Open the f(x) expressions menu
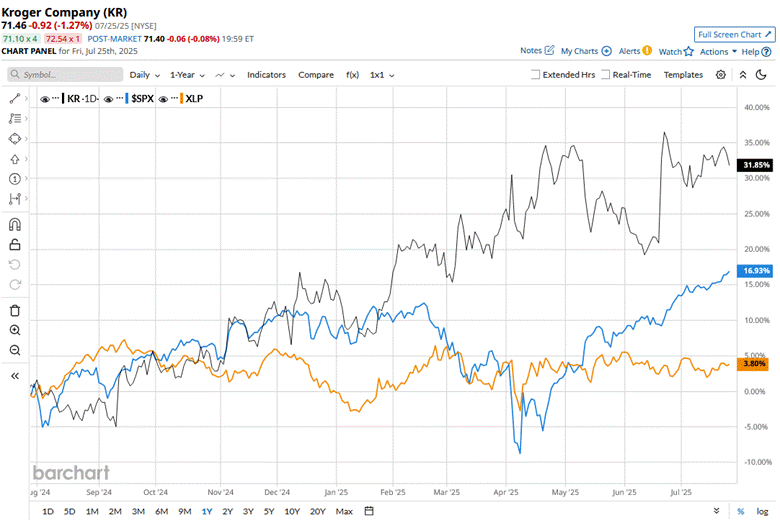Viewport: 780px width, 523px height. coord(352,75)
